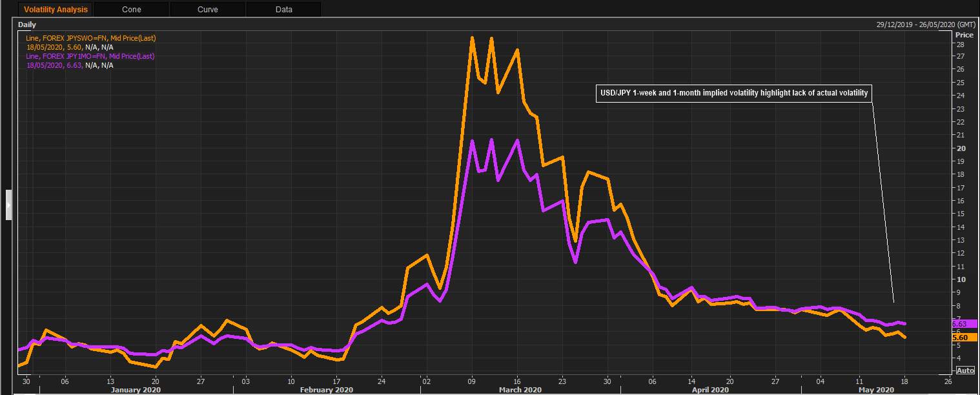Click the 13 date tick in January

pos(110,381)
